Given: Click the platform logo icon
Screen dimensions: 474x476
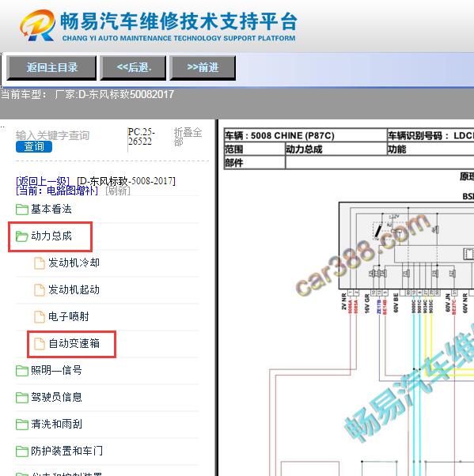Looking at the screenshot, I should 38,25.
